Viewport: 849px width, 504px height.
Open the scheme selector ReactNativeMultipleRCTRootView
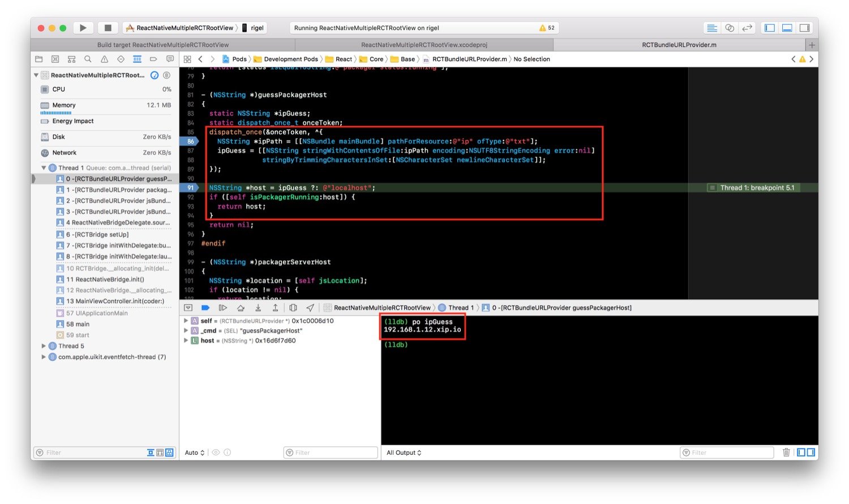coord(179,28)
